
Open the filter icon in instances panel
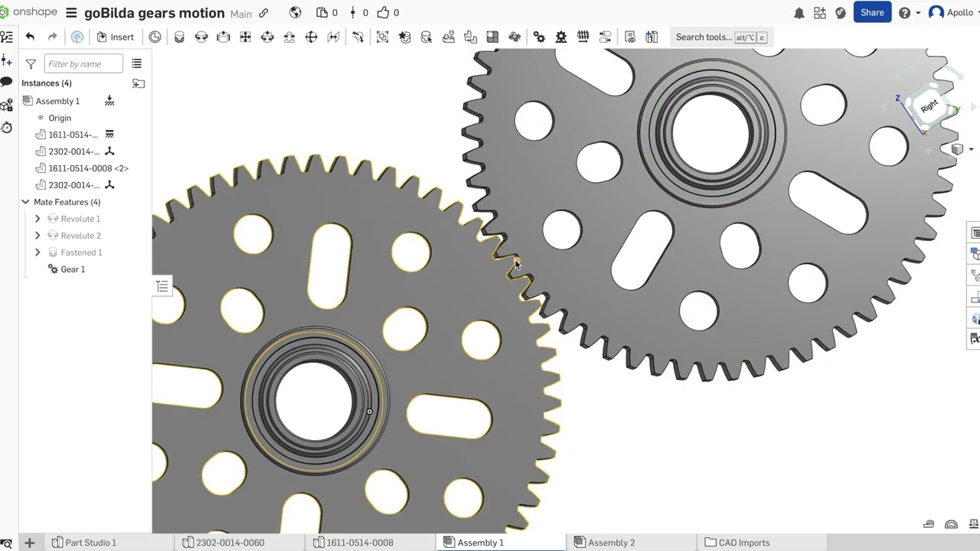(x=31, y=64)
